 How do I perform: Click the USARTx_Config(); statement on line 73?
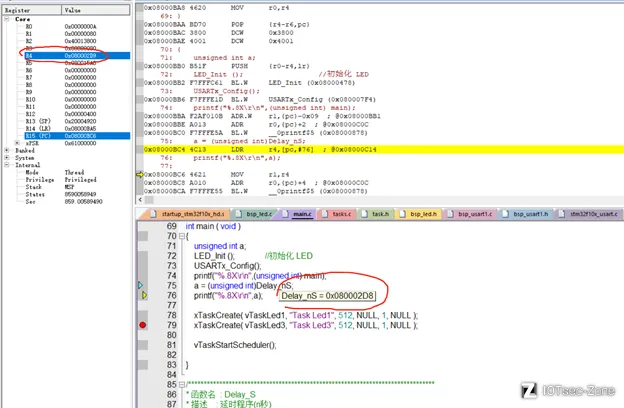coord(227,265)
